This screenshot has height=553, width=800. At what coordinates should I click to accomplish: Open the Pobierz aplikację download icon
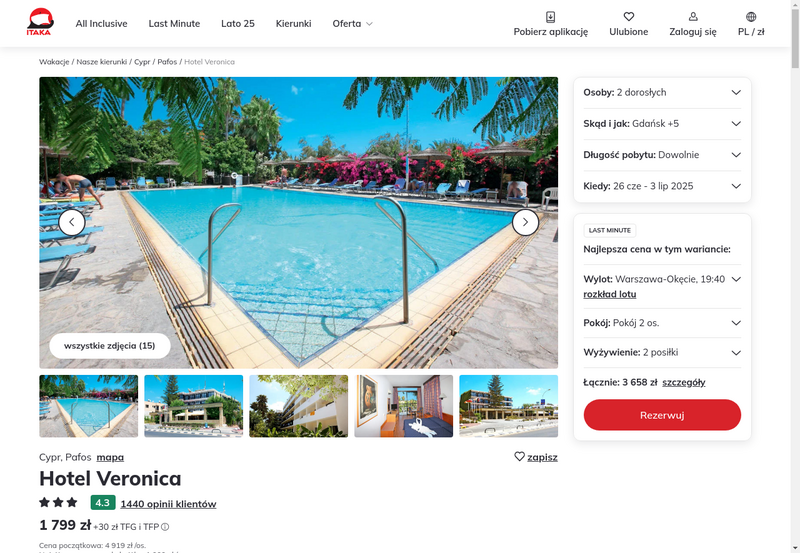551,17
